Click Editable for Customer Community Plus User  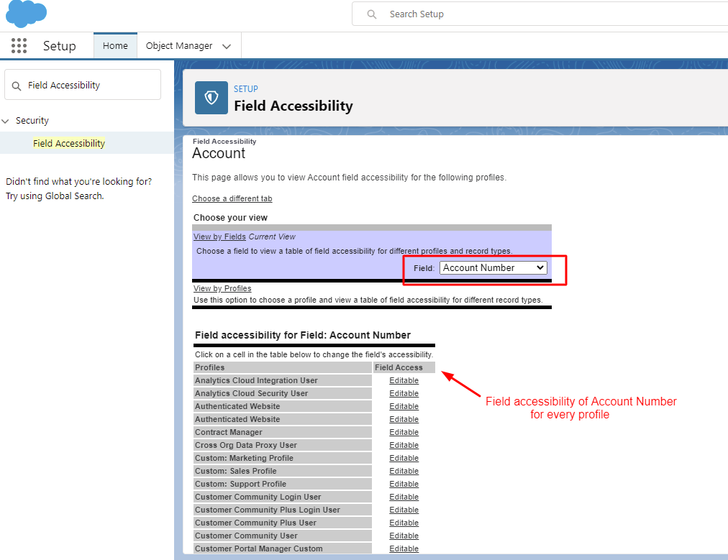(x=404, y=523)
